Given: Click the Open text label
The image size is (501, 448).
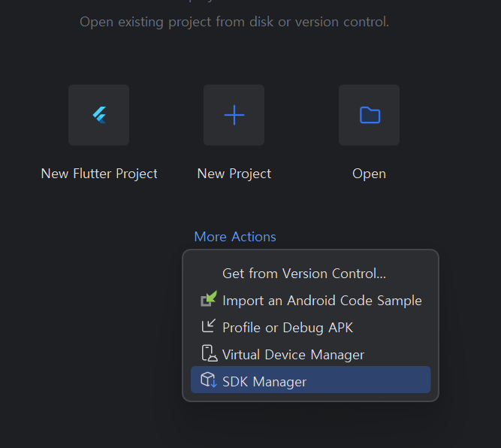Looking at the screenshot, I should [x=369, y=174].
